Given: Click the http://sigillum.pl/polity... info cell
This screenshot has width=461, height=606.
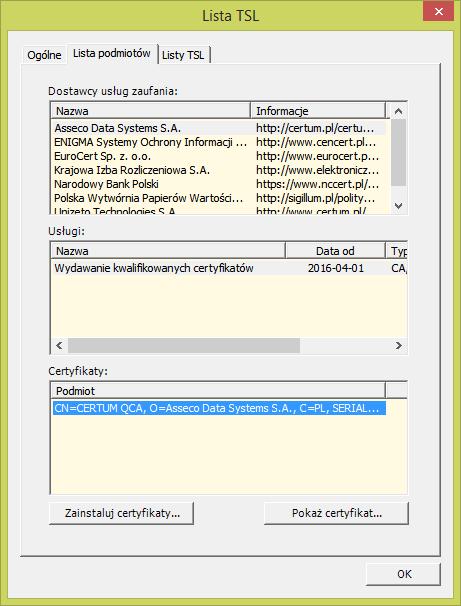Looking at the screenshot, I should click(316, 198).
